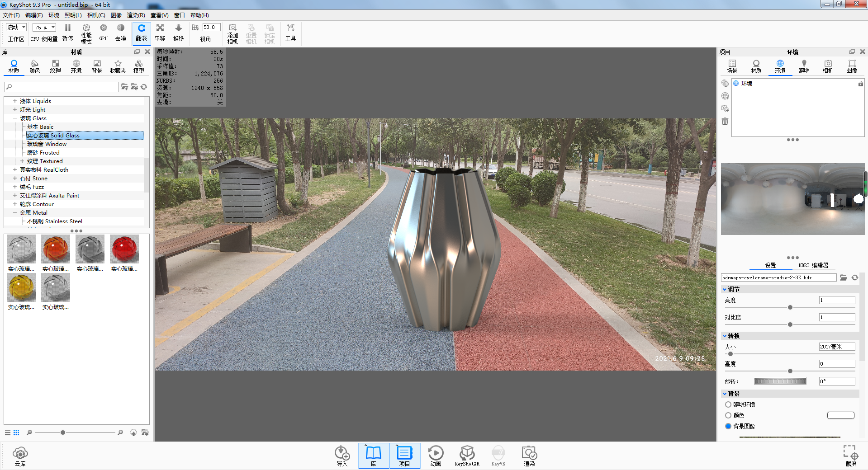Viewport: 868px width, 470px height.
Task: Select 磨砂 Frosted glass category
Action: click(43, 152)
